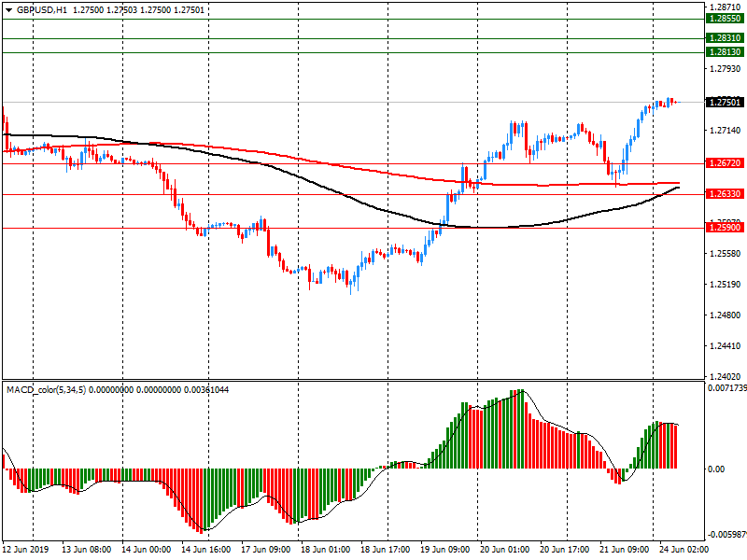Screen dimensions: 747x560
Task: Click the 19 Jun 09:00 time axis label
Action: coord(445,550)
